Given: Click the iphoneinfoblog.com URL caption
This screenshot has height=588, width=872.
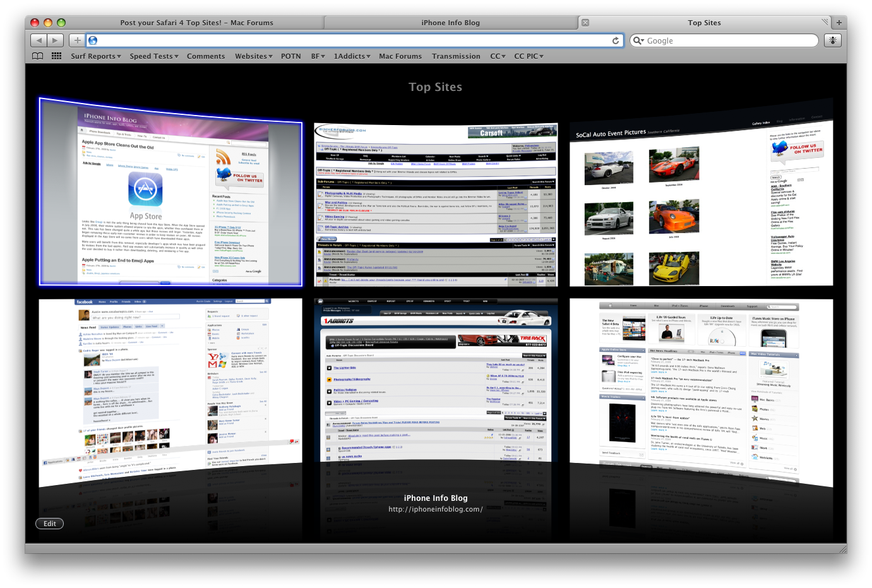Looking at the screenshot, I should coord(436,509).
